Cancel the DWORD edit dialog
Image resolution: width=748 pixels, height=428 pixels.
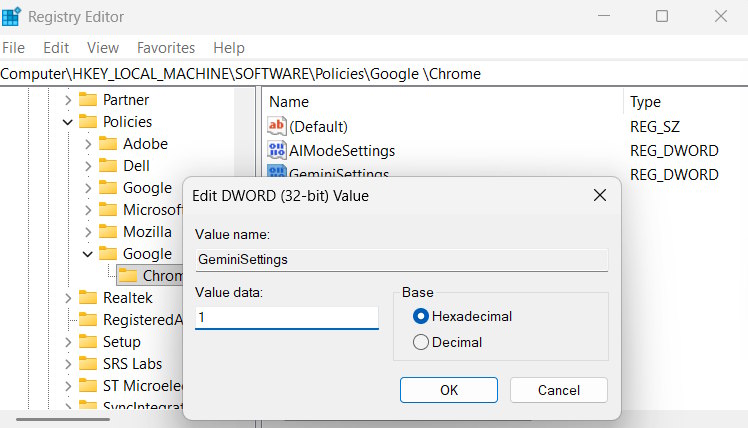(x=559, y=390)
